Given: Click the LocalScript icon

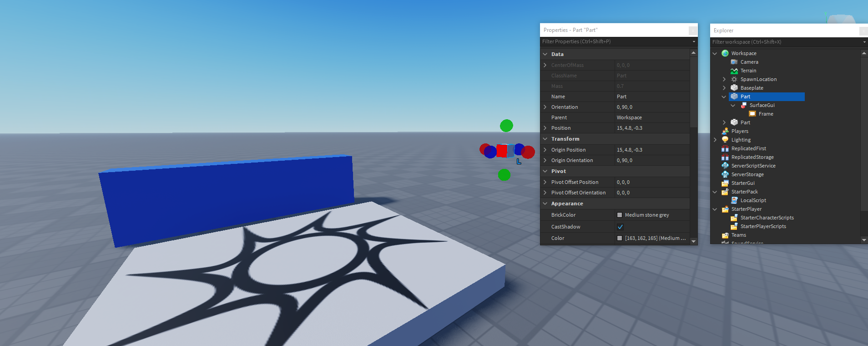Looking at the screenshot, I should (734, 200).
